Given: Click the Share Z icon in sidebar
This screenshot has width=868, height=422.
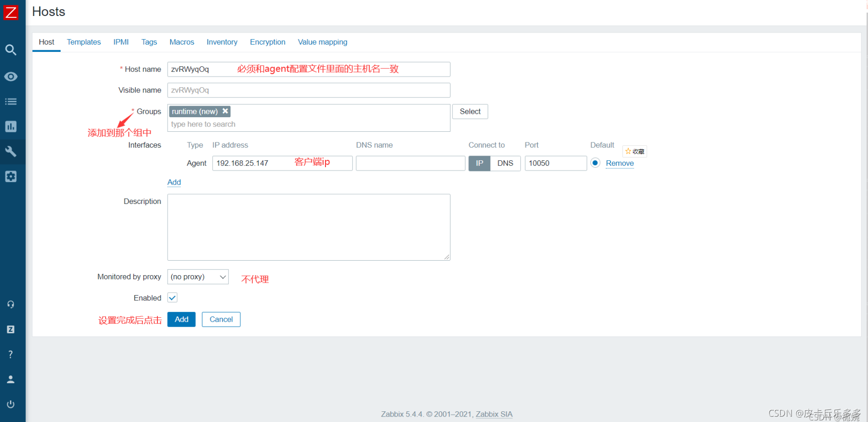Looking at the screenshot, I should [11, 329].
